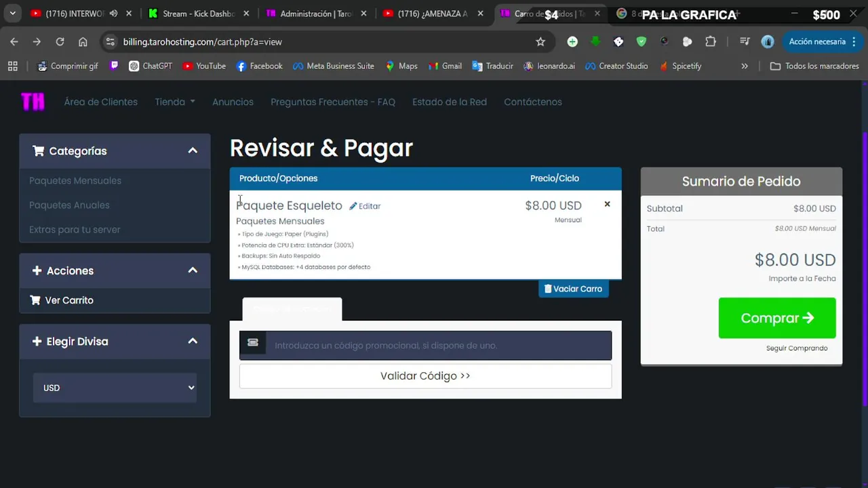This screenshot has width=868, height=488.
Task: Open site information icon in address bar
Action: (110, 41)
